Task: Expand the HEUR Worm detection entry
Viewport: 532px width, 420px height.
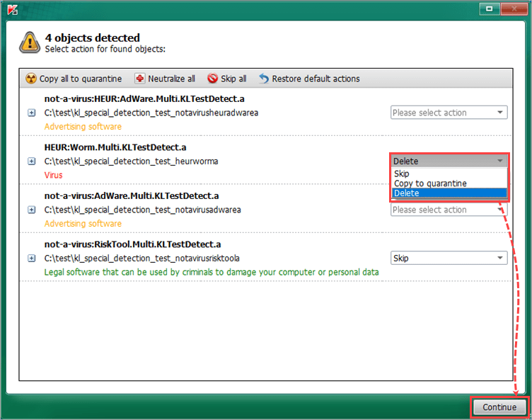Action: (x=31, y=161)
